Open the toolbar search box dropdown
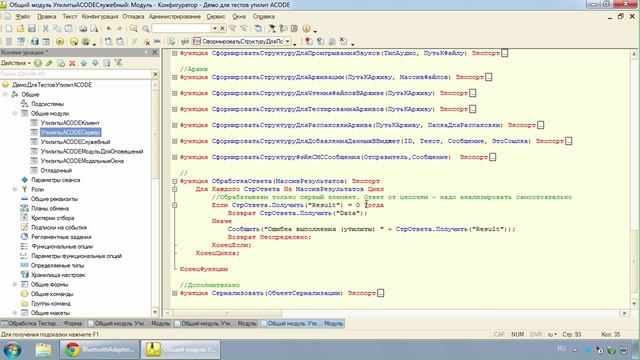This screenshot has height=360, width=640. [x=215, y=29]
